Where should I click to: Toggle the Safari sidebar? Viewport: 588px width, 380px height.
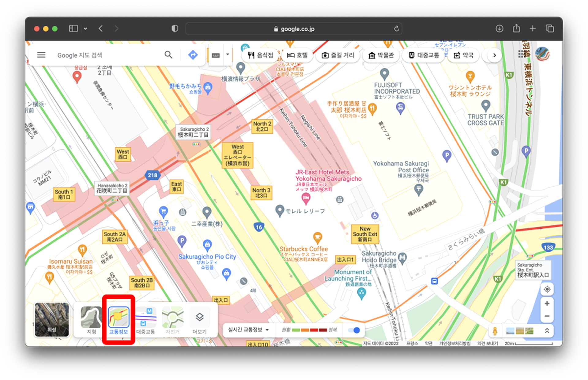[x=73, y=28]
